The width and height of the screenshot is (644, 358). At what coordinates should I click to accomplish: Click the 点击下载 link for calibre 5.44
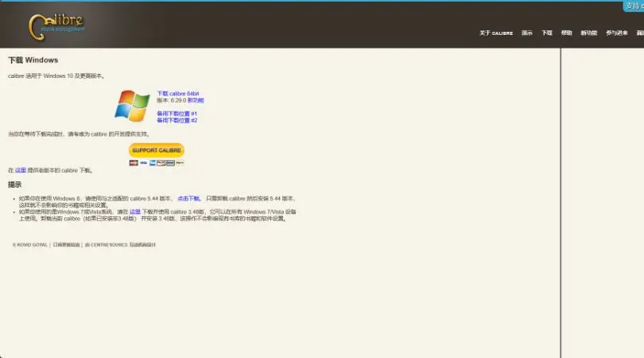click(188, 199)
